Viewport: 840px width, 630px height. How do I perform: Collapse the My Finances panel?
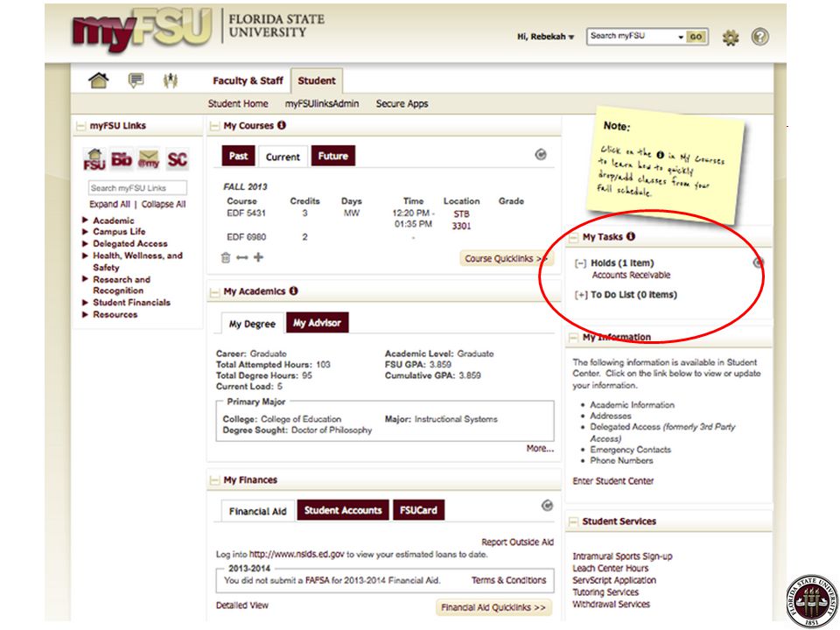(215, 480)
